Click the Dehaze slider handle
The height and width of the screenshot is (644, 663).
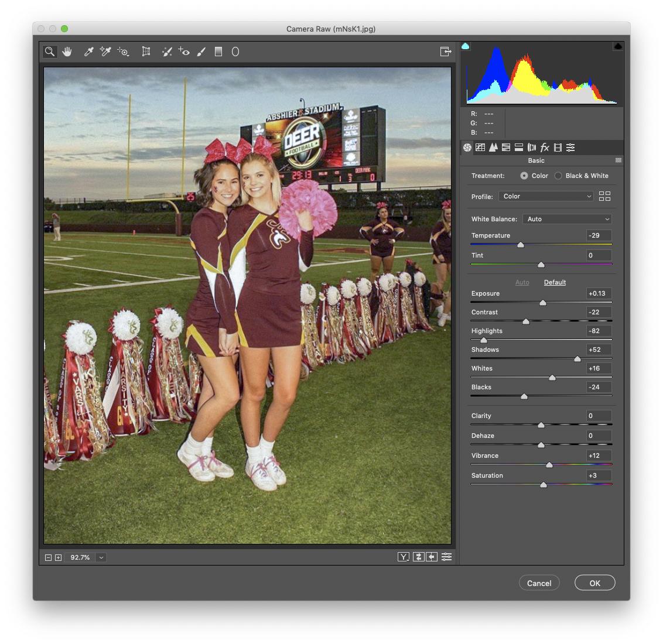click(541, 445)
